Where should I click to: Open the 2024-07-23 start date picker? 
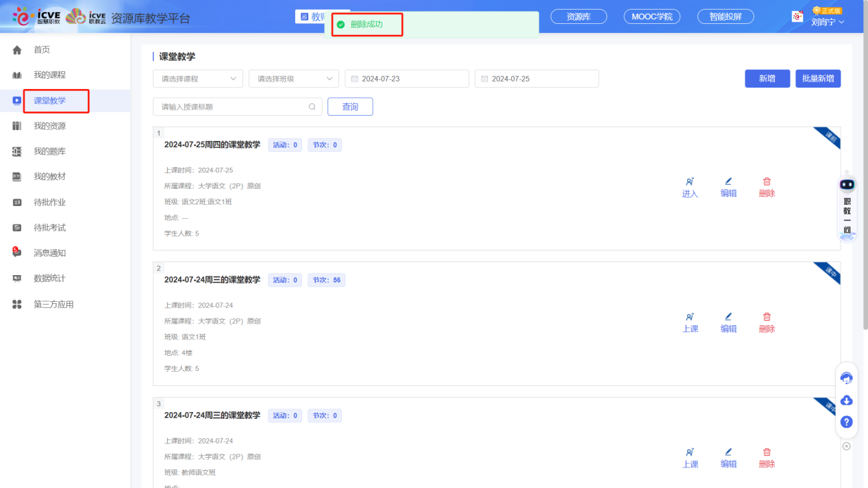click(x=406, y=79)
